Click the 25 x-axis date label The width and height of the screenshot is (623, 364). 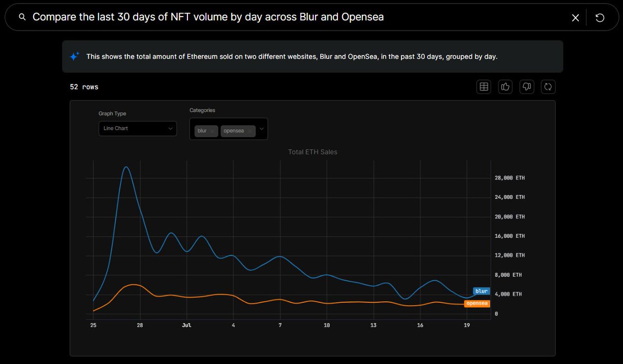93,325
